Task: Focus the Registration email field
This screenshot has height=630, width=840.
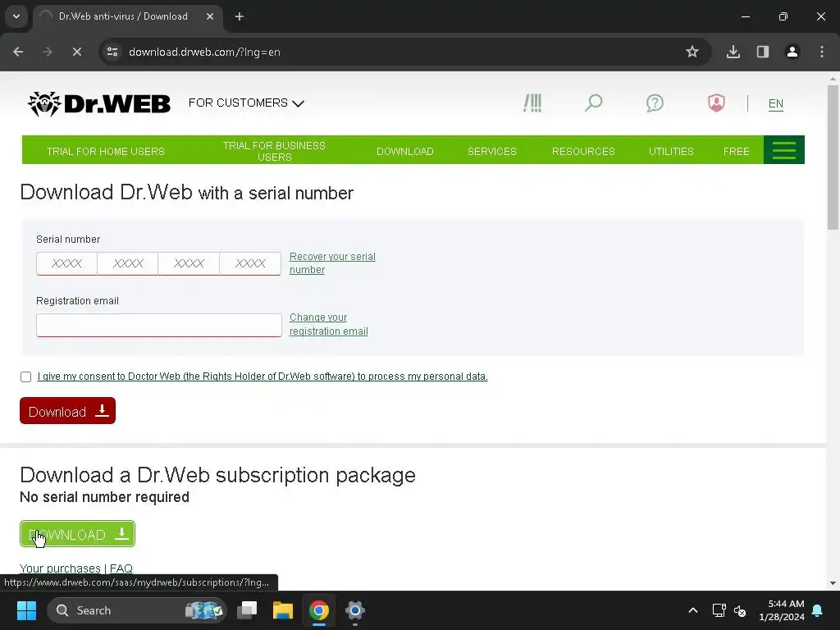Action: [x=159, y=325]
